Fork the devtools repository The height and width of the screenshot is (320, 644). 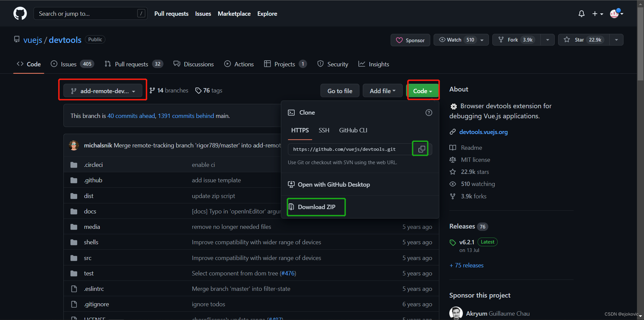pyautogui.click(x=516, y=40)
